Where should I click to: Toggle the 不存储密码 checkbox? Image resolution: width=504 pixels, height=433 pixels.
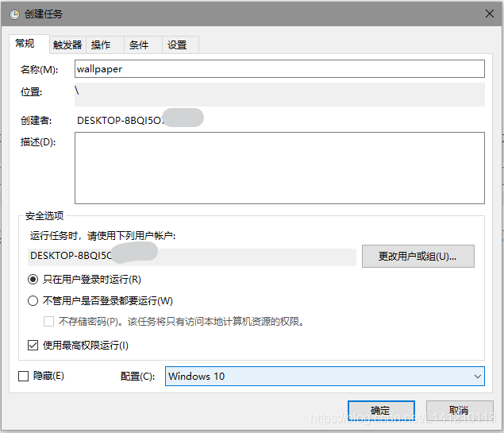[48, 321]
